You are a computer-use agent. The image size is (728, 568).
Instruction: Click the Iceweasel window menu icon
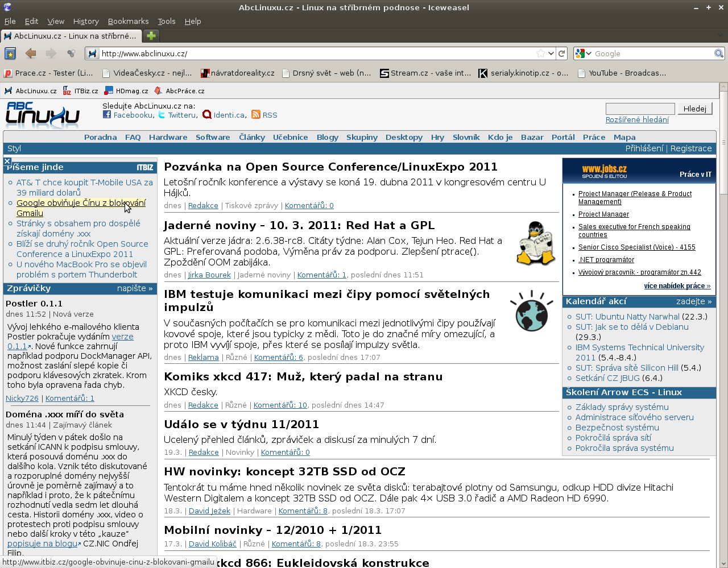6,7
